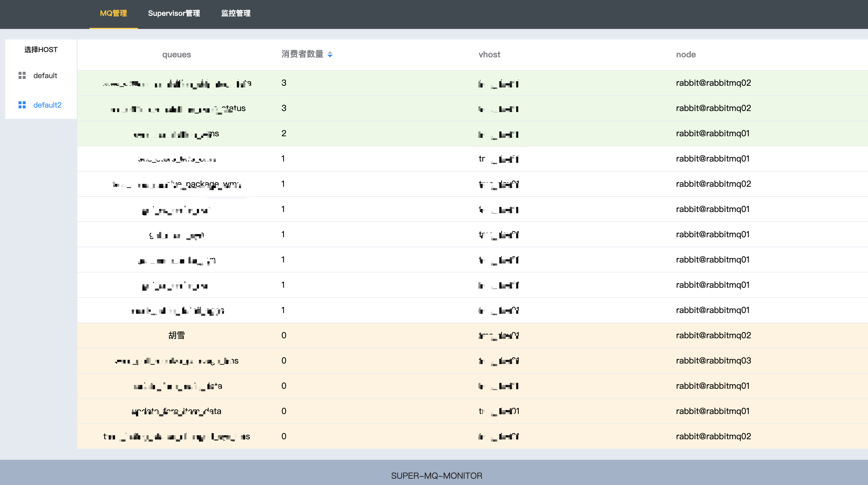
Task: Open the MQ管理 tab
Action: tap(113, 13)
